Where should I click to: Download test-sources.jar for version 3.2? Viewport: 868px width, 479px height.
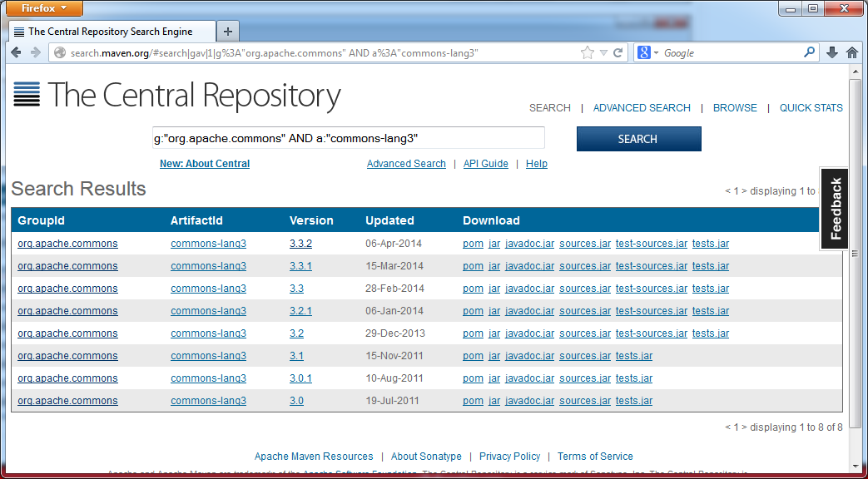tap(652, 333)
